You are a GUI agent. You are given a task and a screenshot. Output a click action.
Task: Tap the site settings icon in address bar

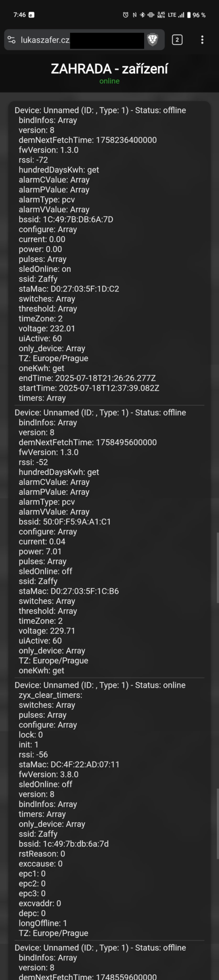coord(12,39)
